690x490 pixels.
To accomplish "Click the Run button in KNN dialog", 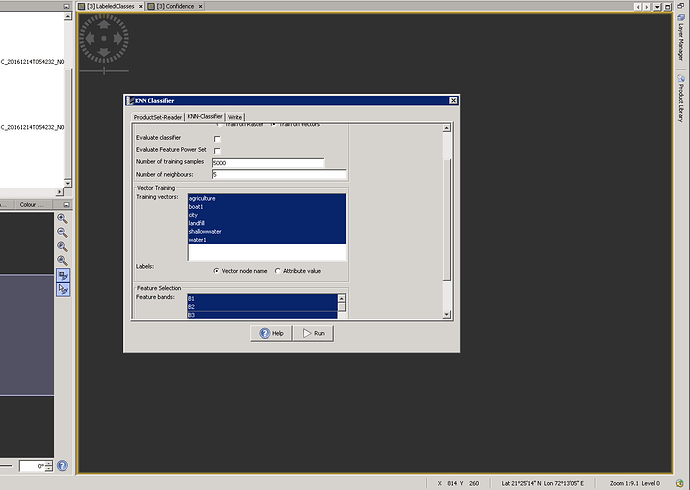I will 313,333.
